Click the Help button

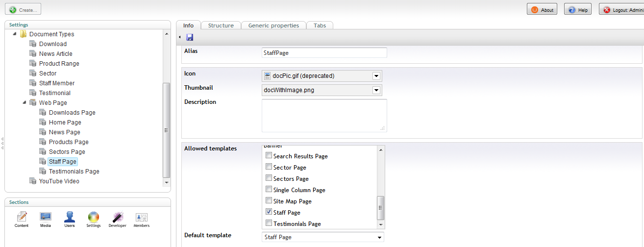coord(578,10)
